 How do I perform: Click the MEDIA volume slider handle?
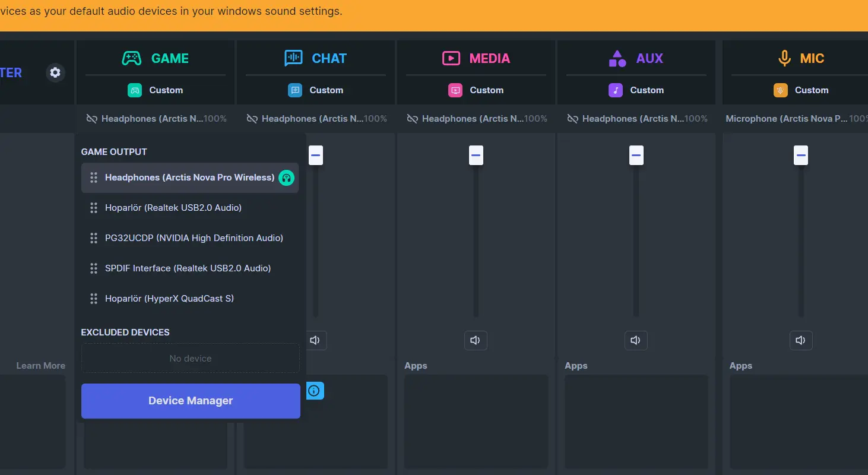[476, 156]
